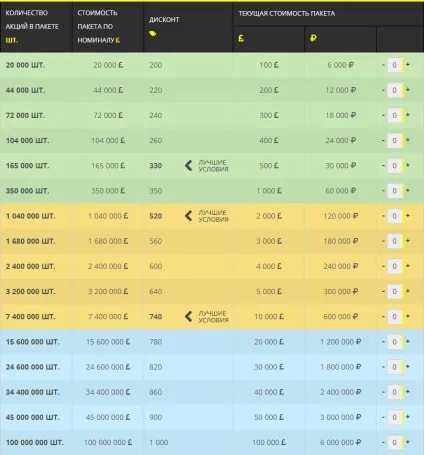Increase quantity for 1 040 000 шт. package
The width and height of the screenshot is (424, 455).
[x=408, y=216]
